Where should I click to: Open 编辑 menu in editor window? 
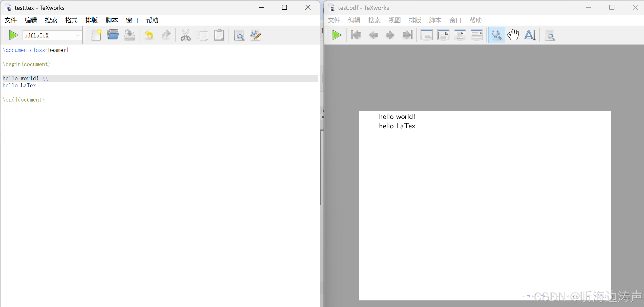point(31,20)
